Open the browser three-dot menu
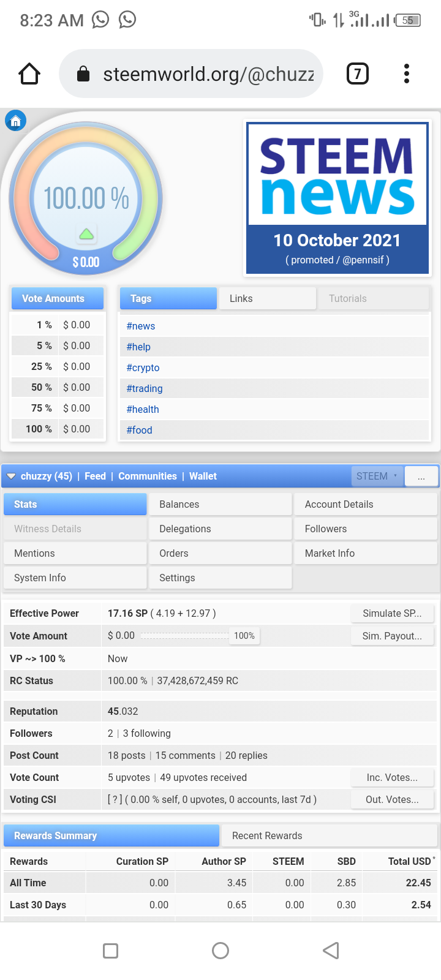The image size is (441, 980). pos(407,74)
